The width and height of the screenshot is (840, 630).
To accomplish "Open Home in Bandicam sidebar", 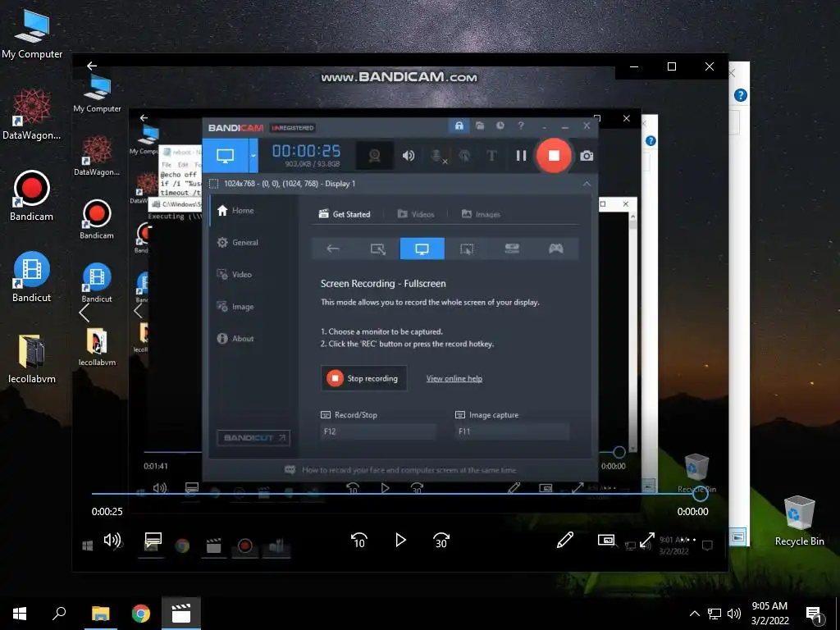I will [235, 211].
